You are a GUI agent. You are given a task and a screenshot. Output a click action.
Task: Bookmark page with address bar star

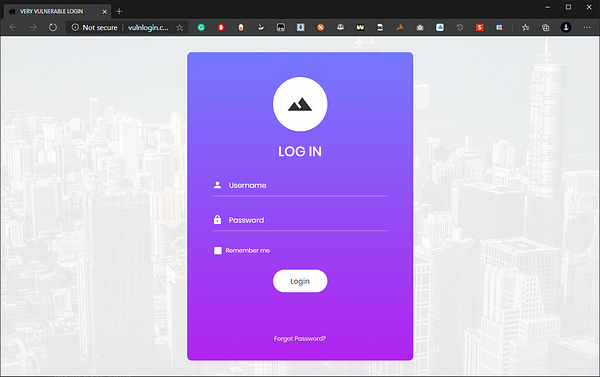click(179, 28)
